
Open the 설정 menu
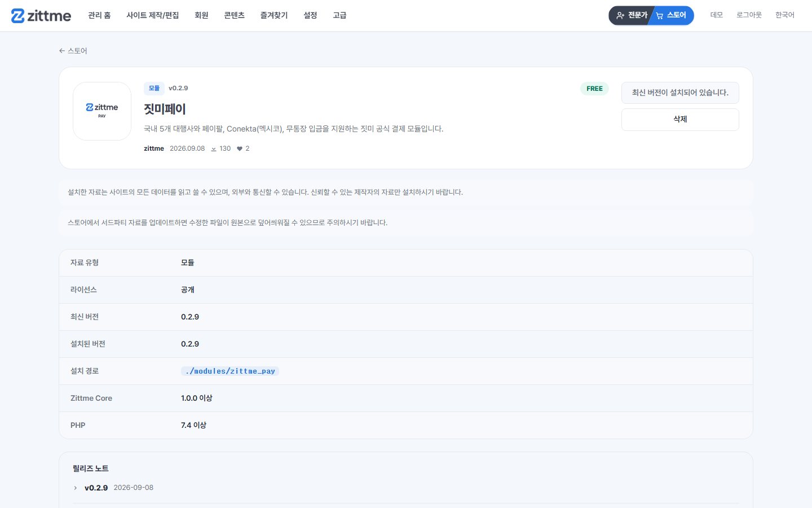click(x=310, y=15)
